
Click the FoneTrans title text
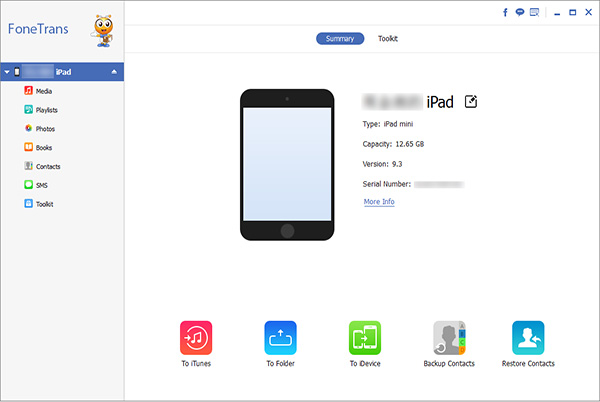38,29
